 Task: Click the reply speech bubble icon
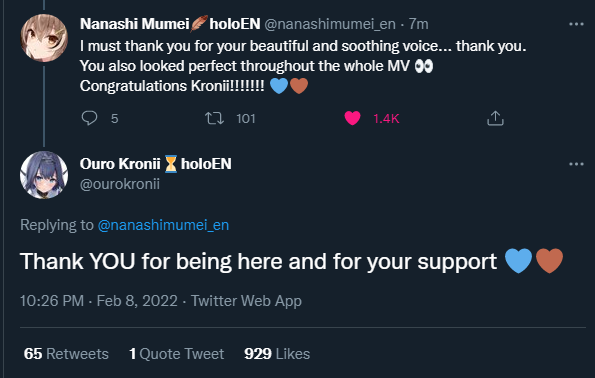coord(89,118)
